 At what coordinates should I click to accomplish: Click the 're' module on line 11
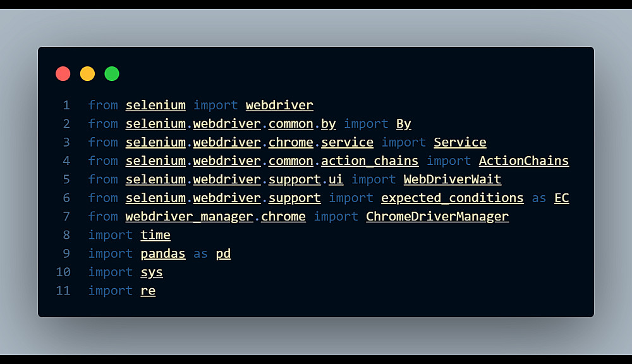tap(148, 291)
